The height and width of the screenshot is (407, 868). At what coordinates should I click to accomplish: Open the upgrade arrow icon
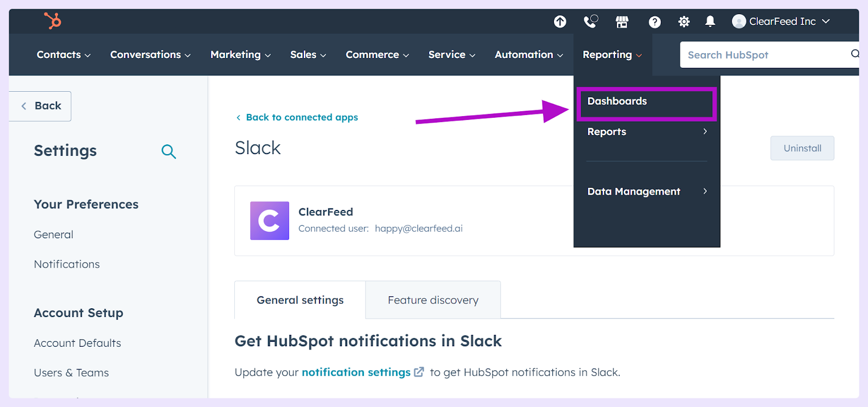coord(560,21)
